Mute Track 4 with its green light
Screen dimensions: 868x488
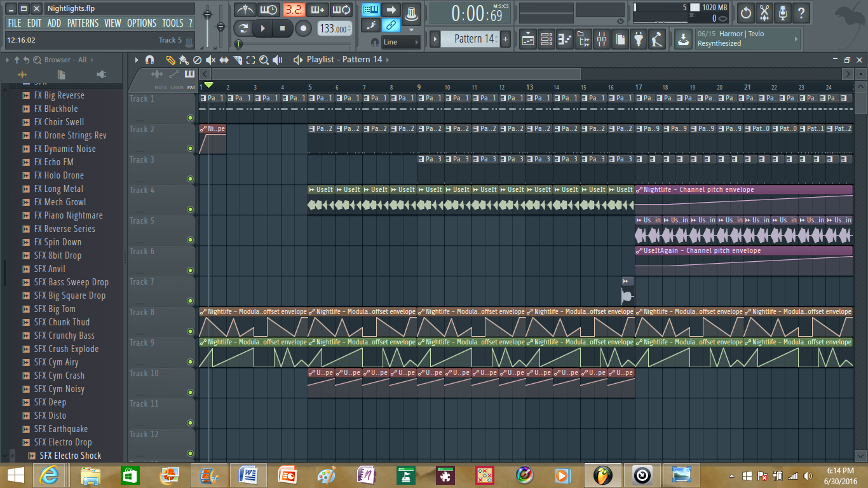click(190, 210)
